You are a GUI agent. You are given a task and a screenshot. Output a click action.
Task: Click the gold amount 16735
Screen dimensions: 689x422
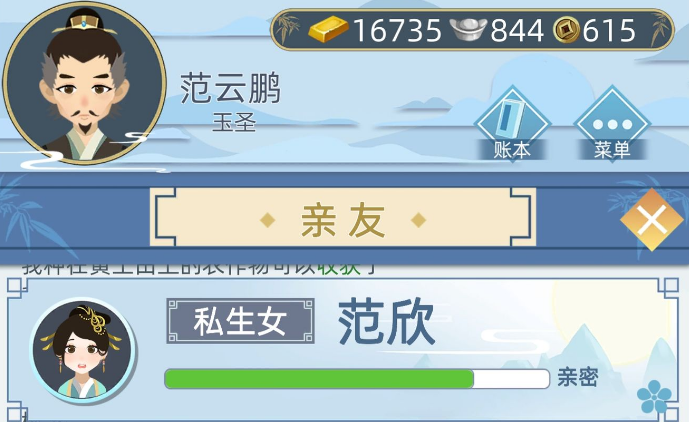pyautogui.click(x=397, y=30)
